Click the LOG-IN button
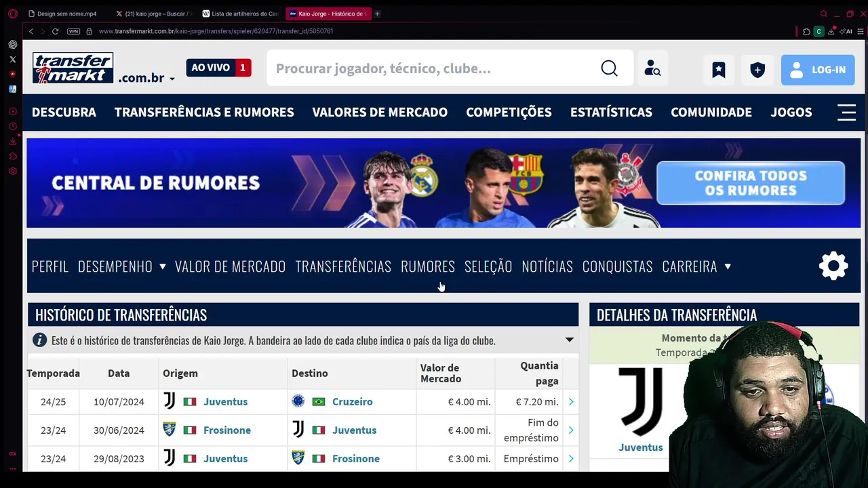 818,69
